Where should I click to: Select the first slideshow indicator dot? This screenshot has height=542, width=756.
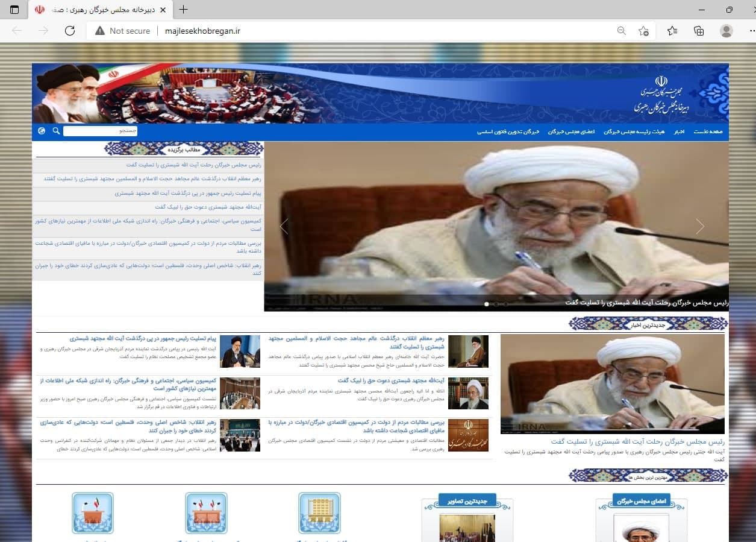point(487,304)
